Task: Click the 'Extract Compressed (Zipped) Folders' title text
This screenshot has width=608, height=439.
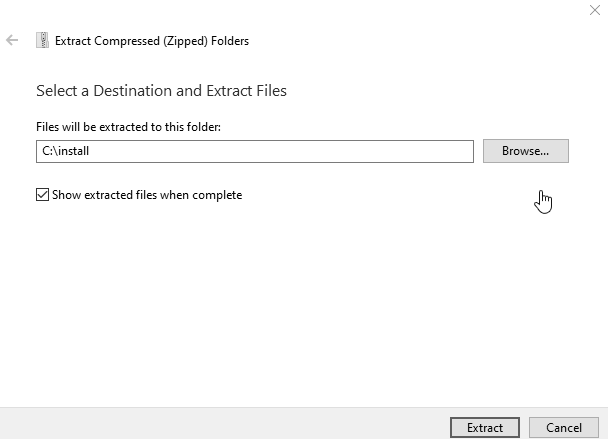Action: pyautogui.click(x=152, y=41)
